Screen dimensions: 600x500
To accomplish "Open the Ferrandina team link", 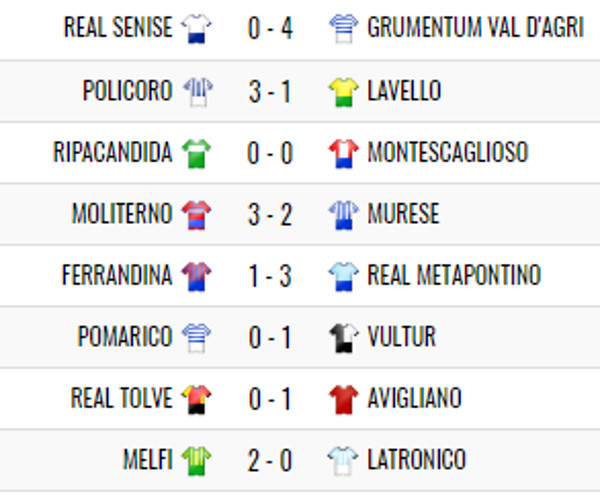I will point(117,275).
